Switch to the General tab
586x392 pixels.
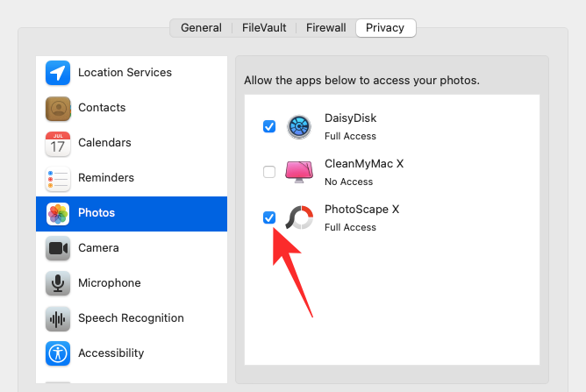[201, 28]
